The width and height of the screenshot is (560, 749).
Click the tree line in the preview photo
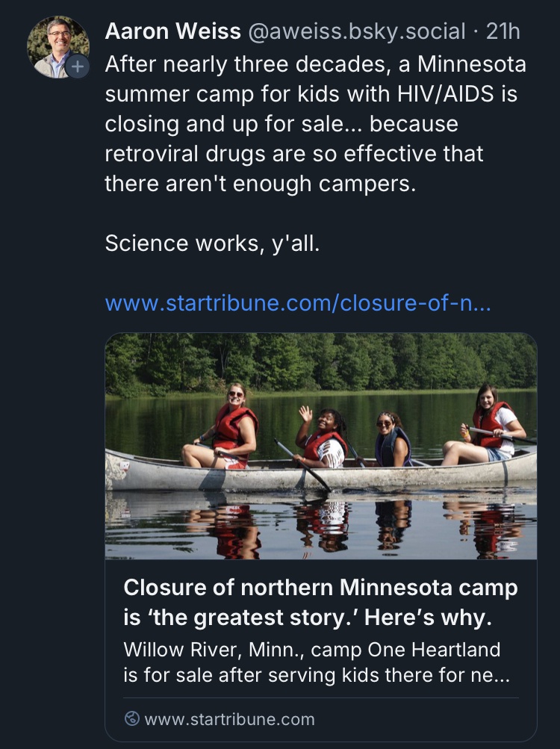321,362
